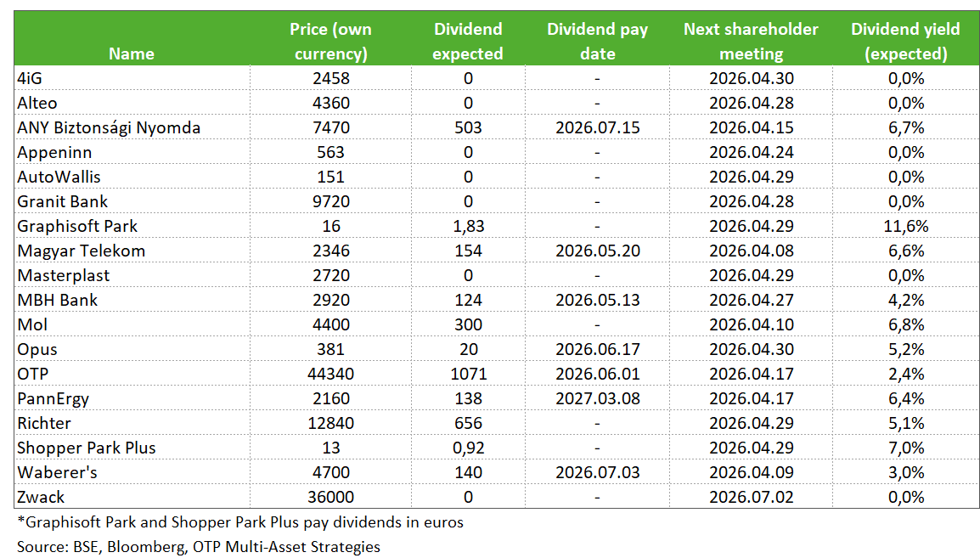Click Graphisoft Park's dividend value 1,83
Image resolution: width=980 pixels, height=558 pixels.
(x=468, y=226)
